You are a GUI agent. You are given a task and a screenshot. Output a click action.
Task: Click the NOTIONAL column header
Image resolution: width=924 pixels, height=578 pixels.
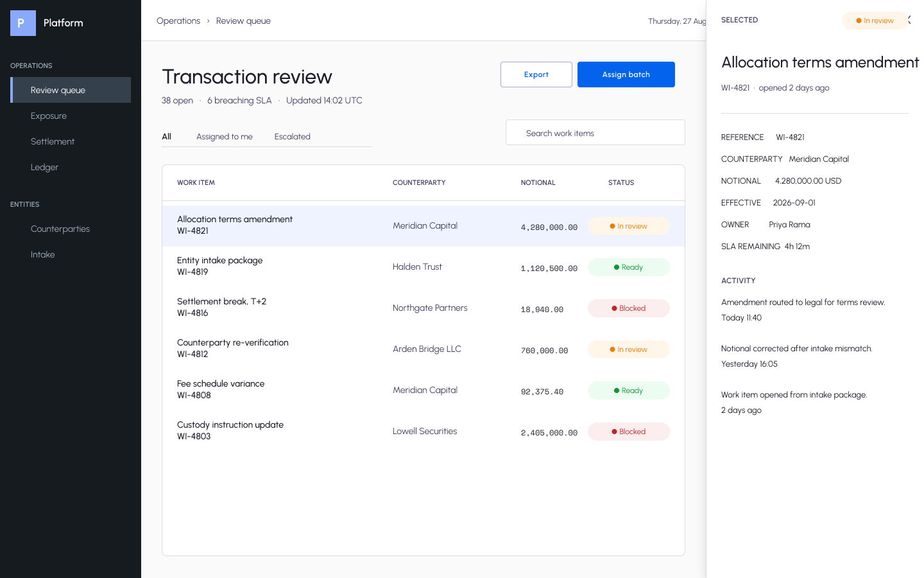click(x=538, y=182)
